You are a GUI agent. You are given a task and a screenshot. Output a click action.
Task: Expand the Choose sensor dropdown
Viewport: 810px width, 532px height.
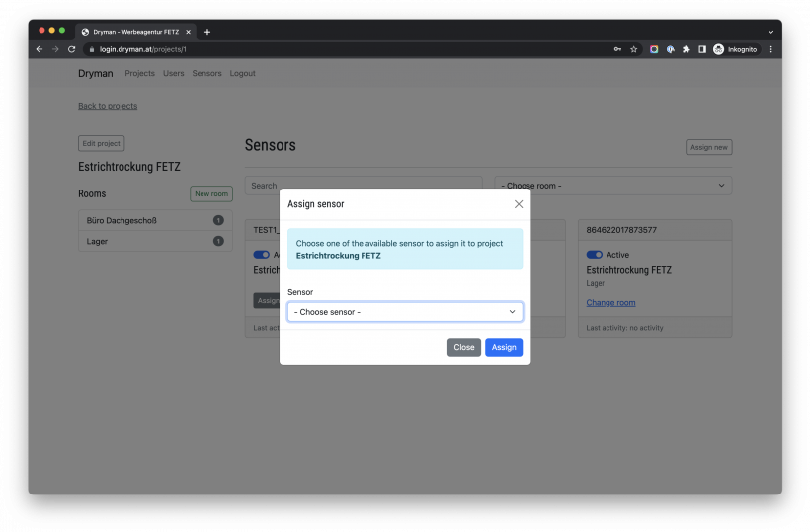[405, 312]
